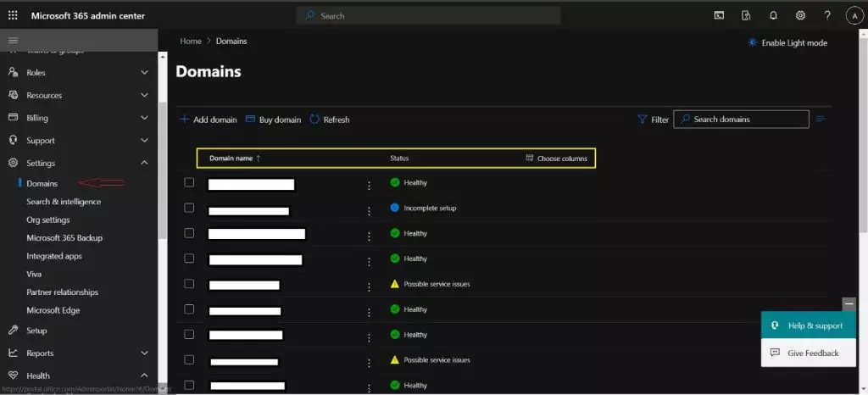Viewport: 868px width, 395px height.
Task: Click more options dots for first domain
Action: tap(369, 186)
